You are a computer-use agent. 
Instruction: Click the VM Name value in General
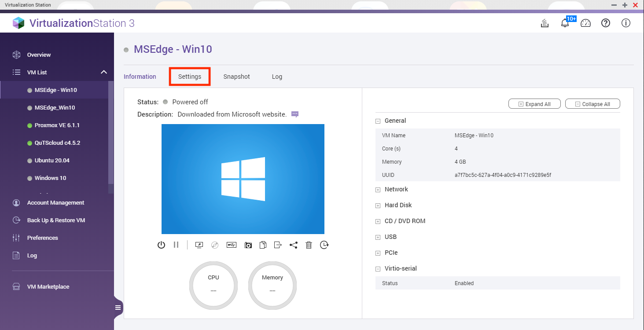(x=474, y=136)
